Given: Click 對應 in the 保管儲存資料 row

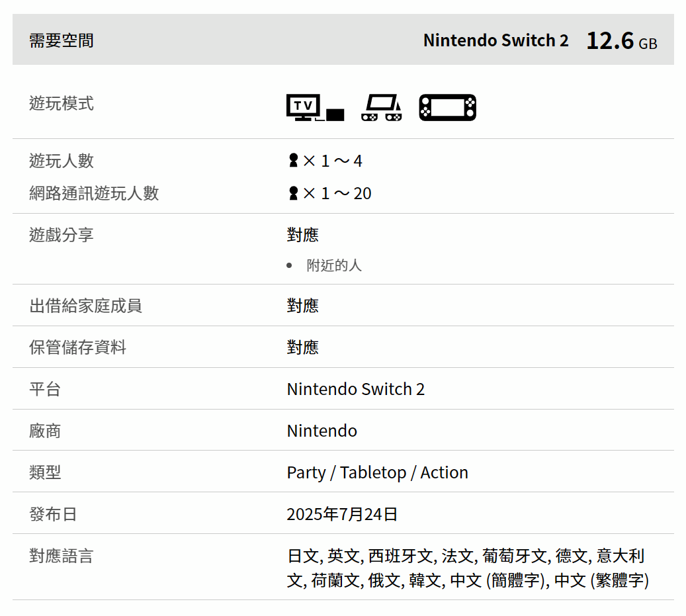Looking at the screenshot, I should [303, 347].
